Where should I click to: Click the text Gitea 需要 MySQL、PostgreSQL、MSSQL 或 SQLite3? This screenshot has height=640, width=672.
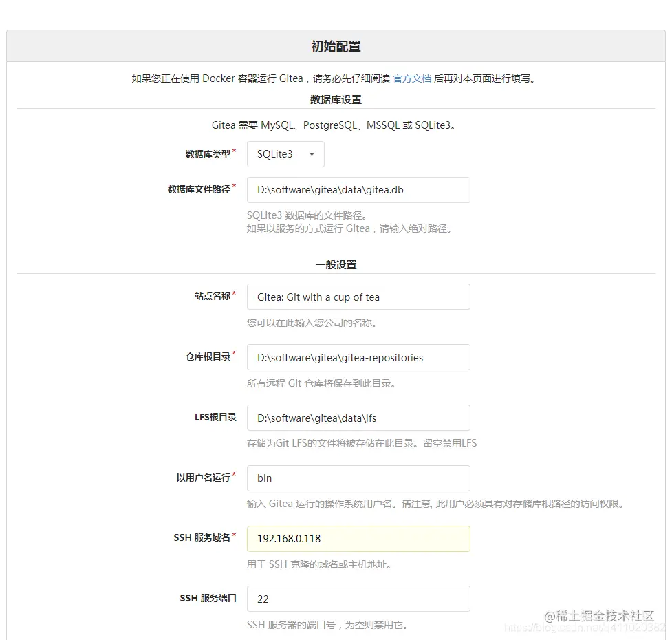tap(334, 125)
